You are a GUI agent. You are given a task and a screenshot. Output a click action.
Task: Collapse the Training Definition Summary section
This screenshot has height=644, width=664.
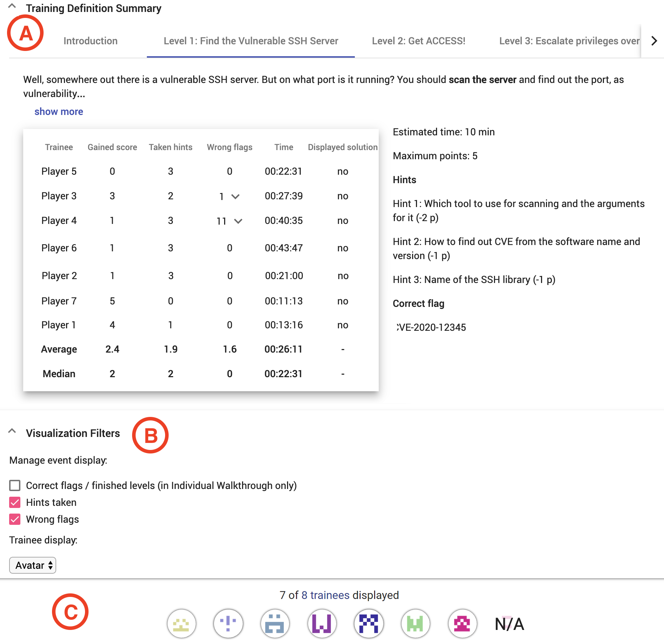pos(12,6)
